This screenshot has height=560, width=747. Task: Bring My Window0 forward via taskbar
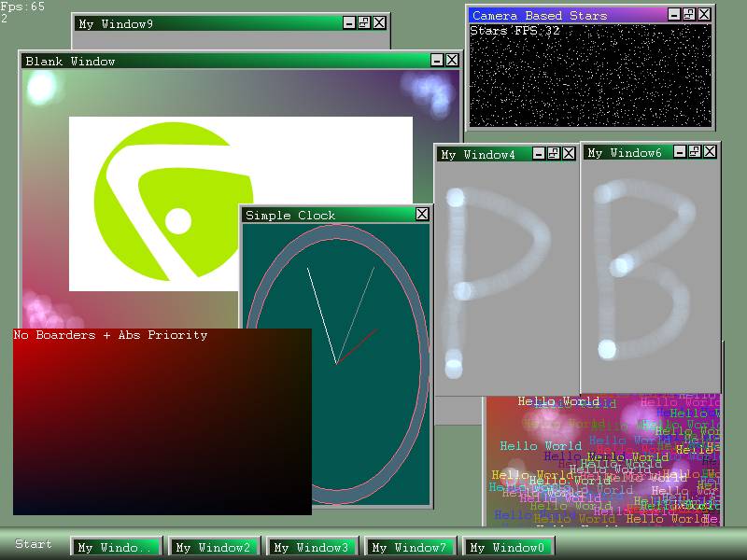[508, 547]
